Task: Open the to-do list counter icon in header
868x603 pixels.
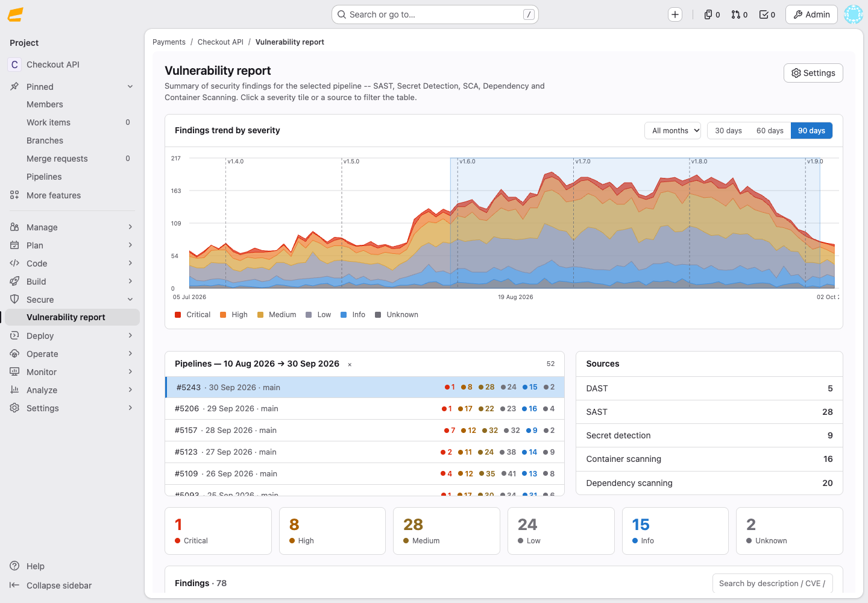Action: [x=767, y=14]
